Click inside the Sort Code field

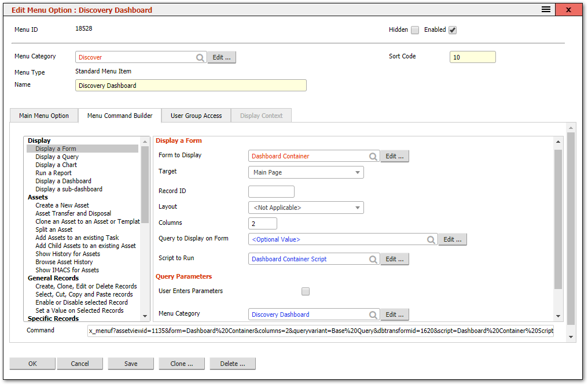(472, 57)
